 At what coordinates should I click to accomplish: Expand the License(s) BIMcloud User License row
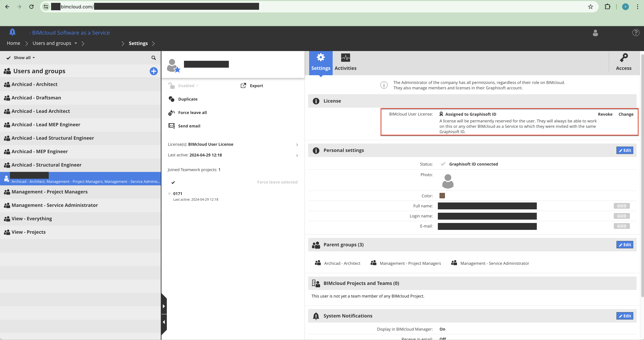tap(233, 144)
